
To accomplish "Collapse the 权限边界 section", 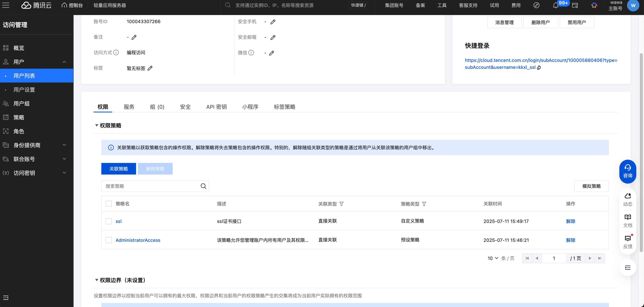I will (97, 280).
